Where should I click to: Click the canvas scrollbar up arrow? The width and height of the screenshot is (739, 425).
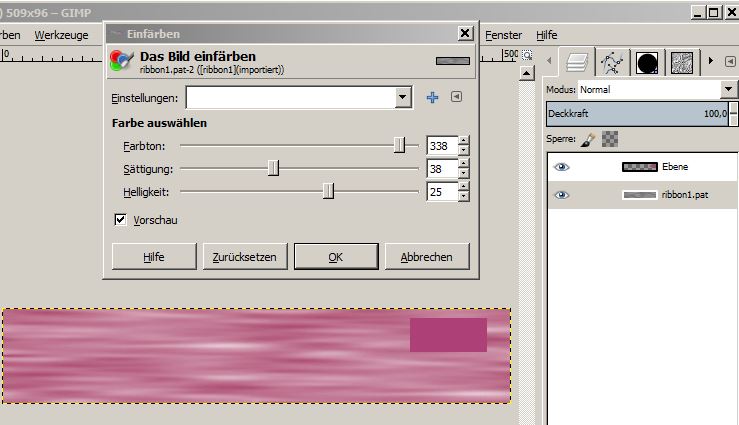tap(526, 73)
